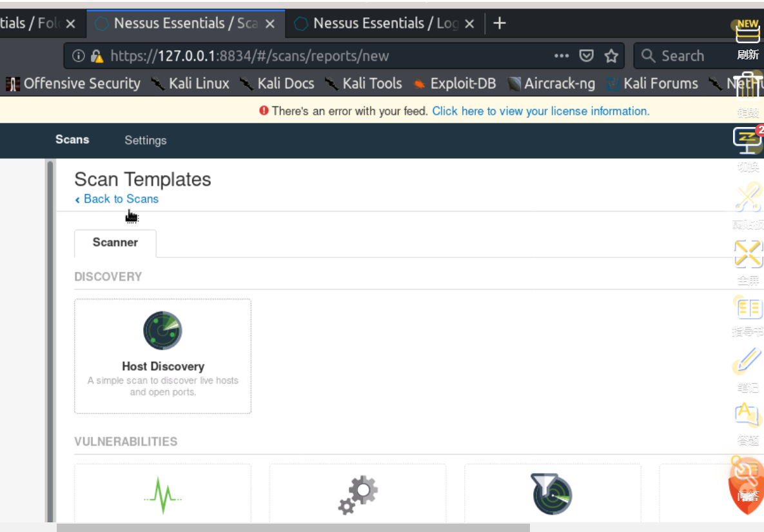Click the insecure connection lock warning icon
The height and width of the screenshot is (532, 764).
[97, 57]
